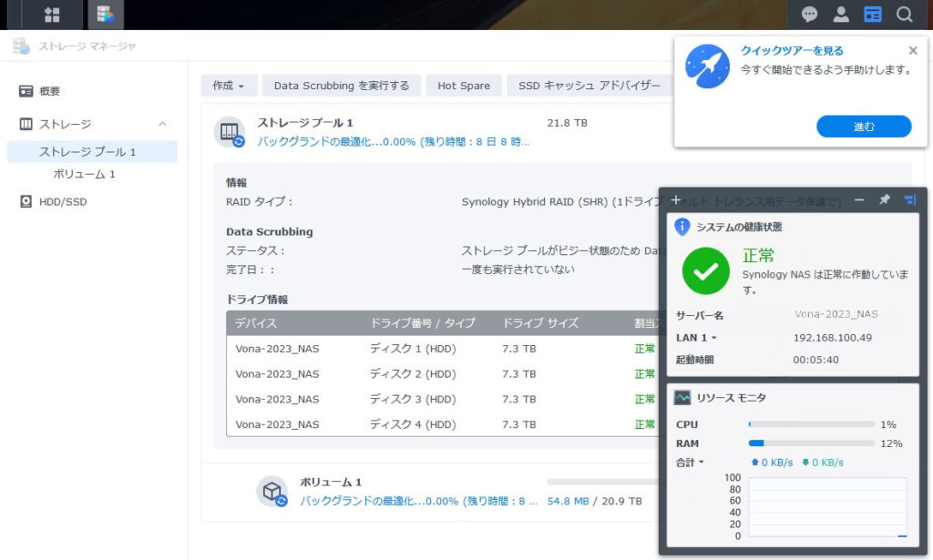Click the Hot Spare button
Image resolution: width=933 pixels, height=560 pixels.
pyautogui.click(x=464, y=86)
